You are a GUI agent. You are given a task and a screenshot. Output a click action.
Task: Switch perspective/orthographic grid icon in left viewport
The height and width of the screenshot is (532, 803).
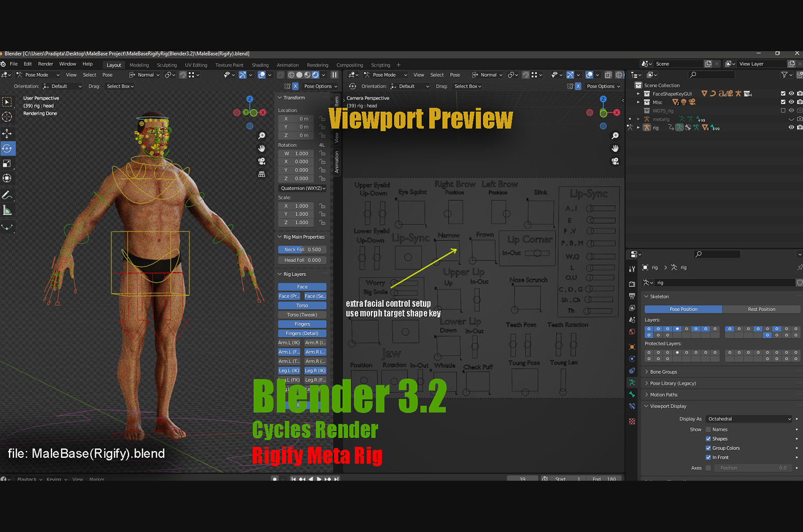point(261,174)
